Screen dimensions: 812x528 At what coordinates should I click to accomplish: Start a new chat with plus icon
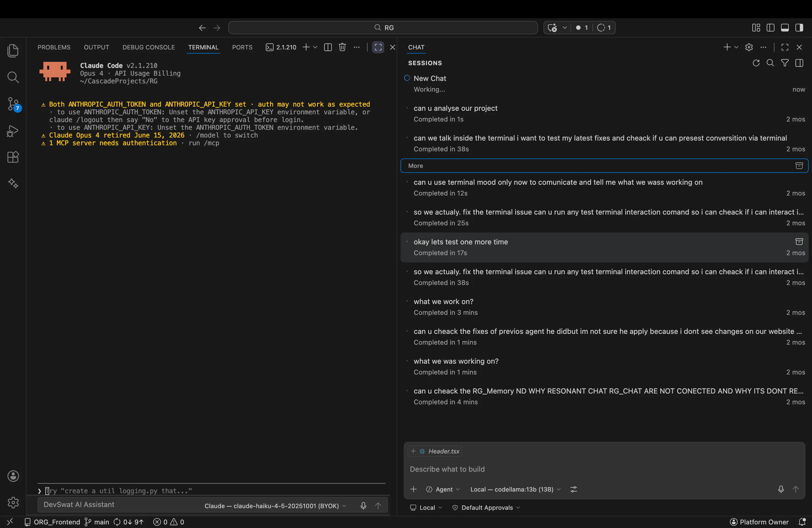(727, 47)
